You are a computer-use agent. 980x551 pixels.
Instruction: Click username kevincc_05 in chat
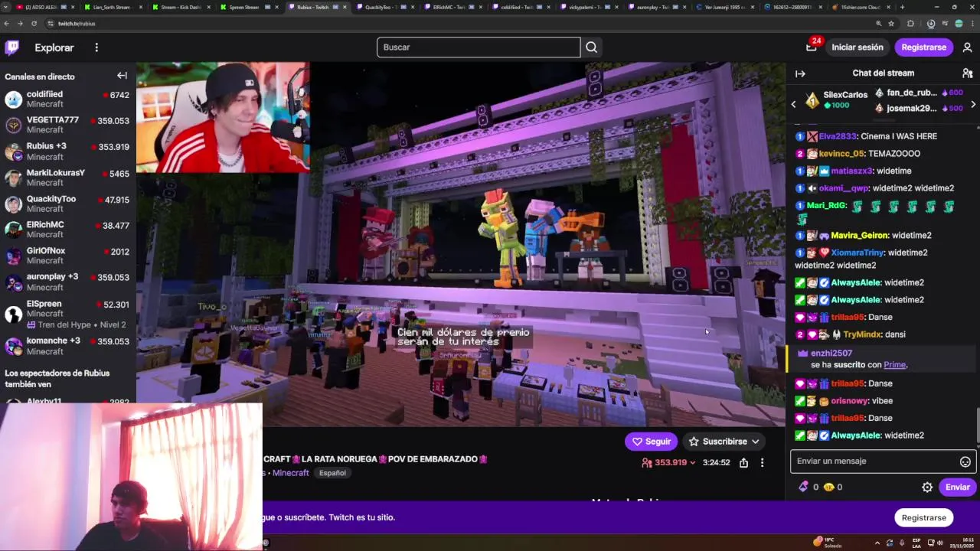click(841, 154)
